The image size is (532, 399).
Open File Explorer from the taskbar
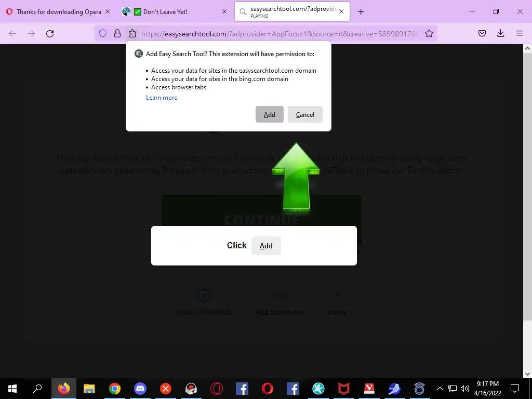[x=89, y=389]
